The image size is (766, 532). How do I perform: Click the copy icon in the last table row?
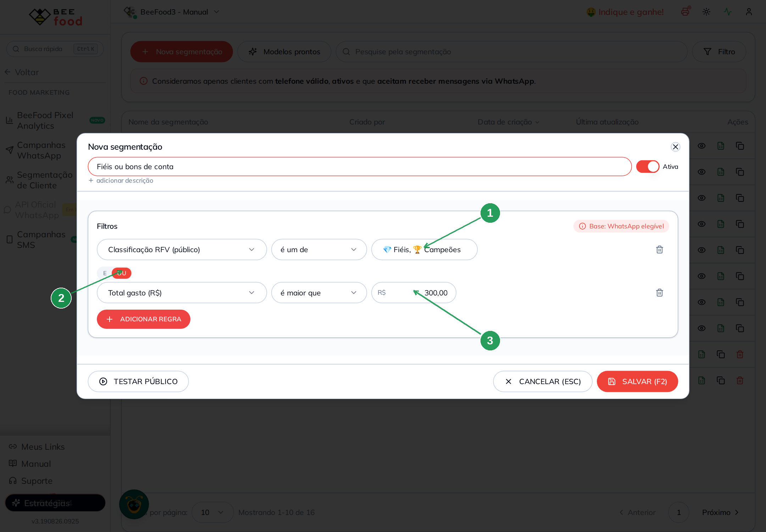pyautogui.click(x=721, y=381)
